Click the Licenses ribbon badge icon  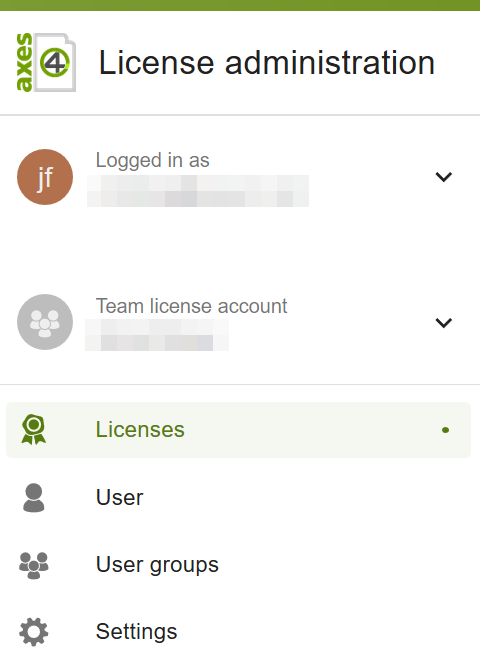(34, 429)
